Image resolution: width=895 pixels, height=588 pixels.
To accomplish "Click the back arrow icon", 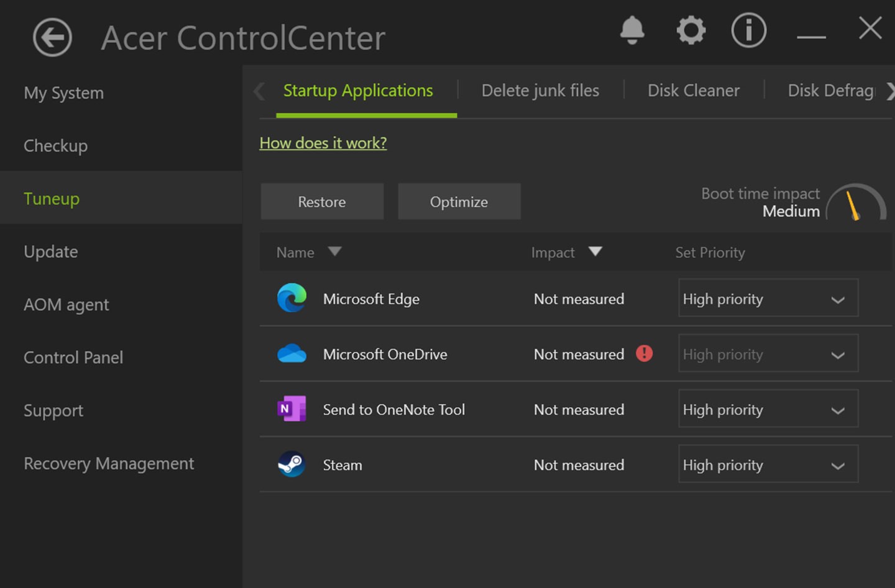I will tap(52, 38).
